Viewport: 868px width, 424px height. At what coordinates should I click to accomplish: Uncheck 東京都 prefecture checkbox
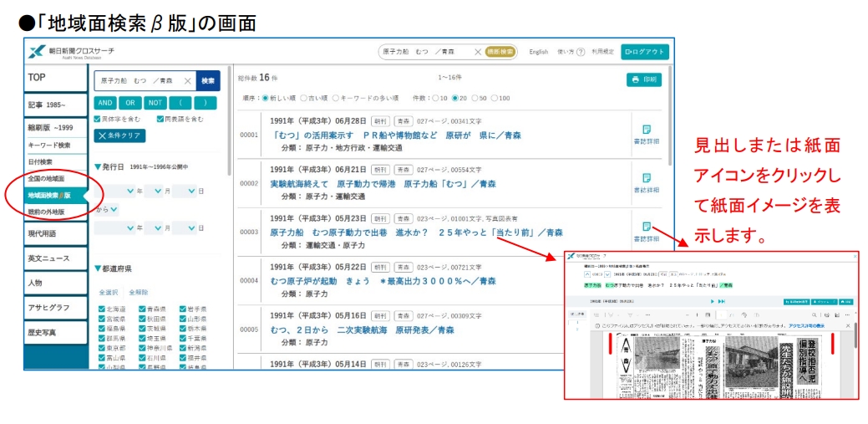pos(101,348)
